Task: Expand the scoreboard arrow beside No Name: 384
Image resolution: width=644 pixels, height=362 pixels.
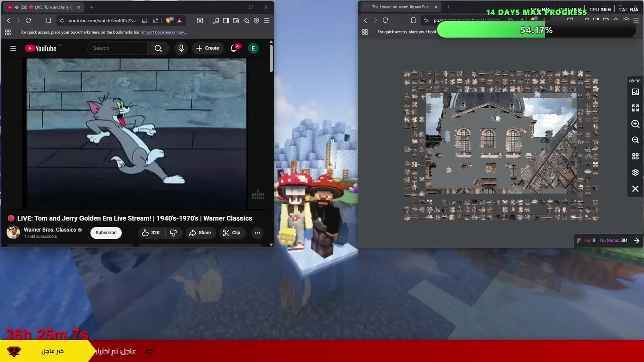Action: click(x=637, y=241)
